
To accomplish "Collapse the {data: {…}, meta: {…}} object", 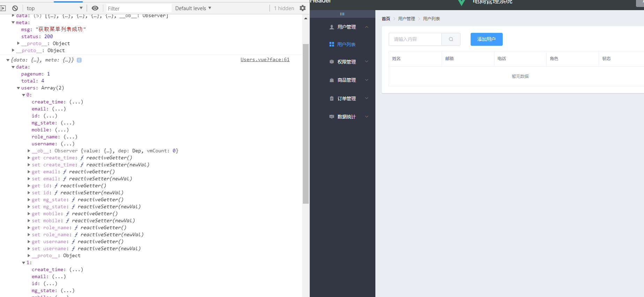I will coord(8,60).
